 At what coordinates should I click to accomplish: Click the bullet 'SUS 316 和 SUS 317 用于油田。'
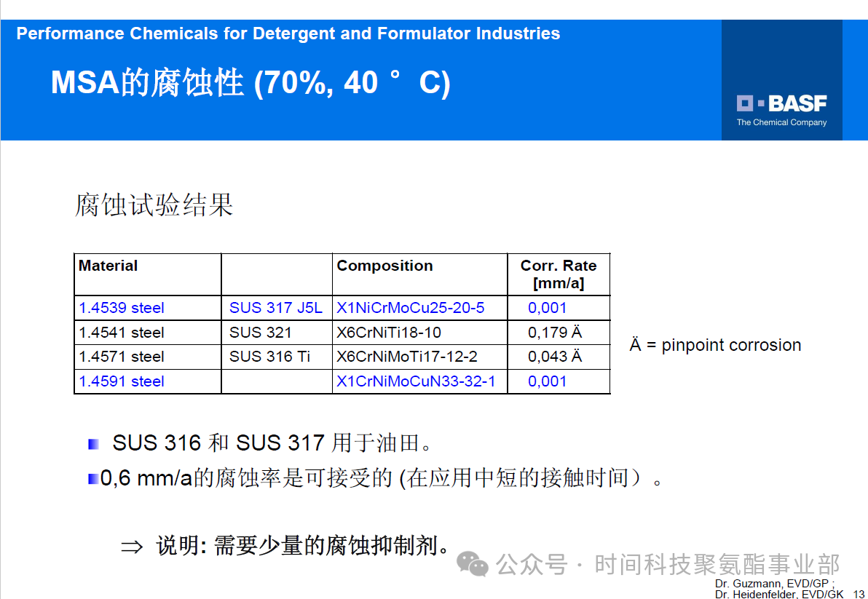[x=272, y=443]
